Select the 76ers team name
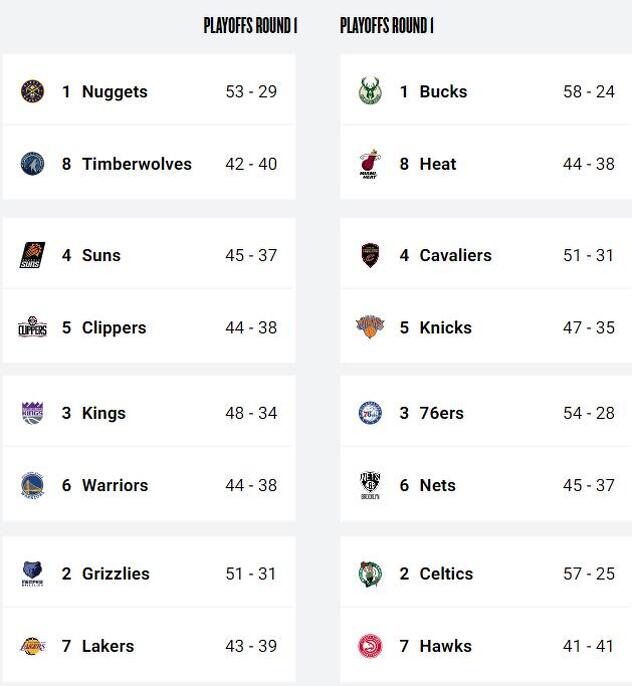This screenshot has height=686, width=632. click(441, 413)
